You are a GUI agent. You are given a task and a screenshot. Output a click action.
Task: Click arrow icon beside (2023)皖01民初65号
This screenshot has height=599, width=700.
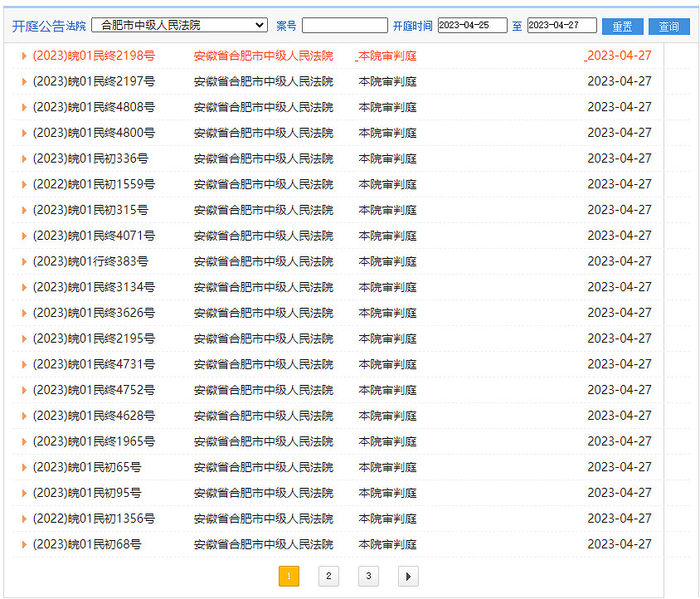[24, 468]
